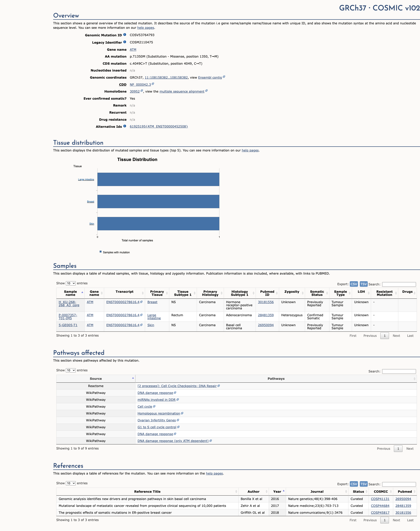Open References table show entries dropdown
This screenshot has height=531, width=420.
71,483
